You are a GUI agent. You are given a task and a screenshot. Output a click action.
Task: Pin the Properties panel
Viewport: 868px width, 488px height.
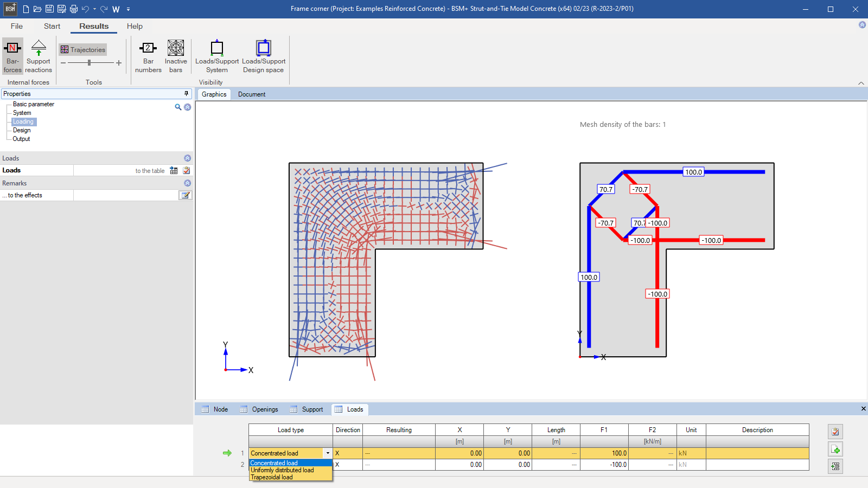coord(187,94)
